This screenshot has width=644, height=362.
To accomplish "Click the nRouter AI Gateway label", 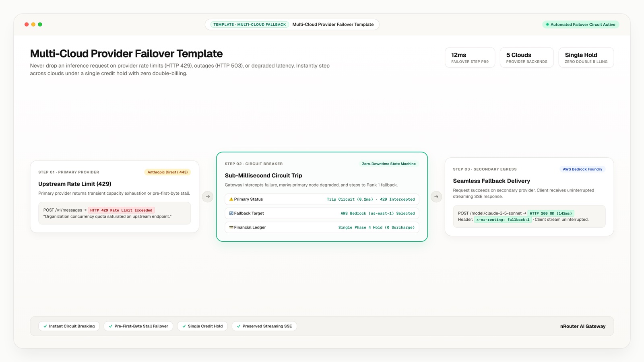I will coord(582,326).
